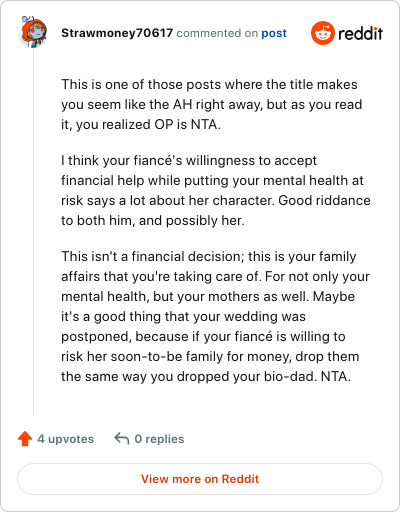Screen dimensions: 400x512
Task: Click the '4 upvotes' count label
Action: coord(66,439)
